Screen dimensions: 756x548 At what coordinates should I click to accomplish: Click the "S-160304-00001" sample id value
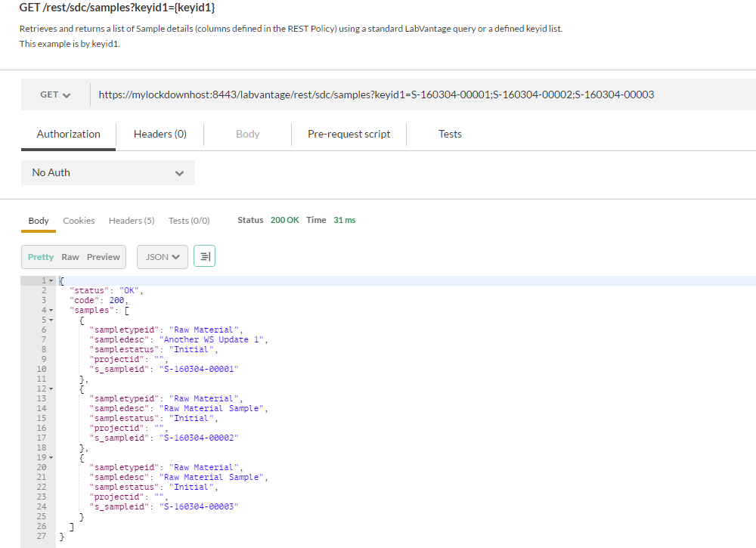(199, 369)
